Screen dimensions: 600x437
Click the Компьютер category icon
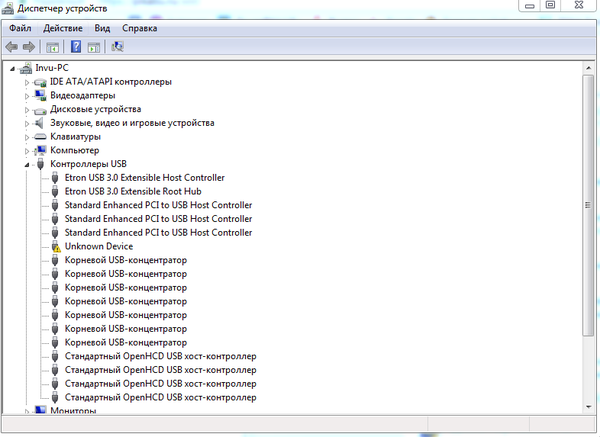tap(40, 150)
